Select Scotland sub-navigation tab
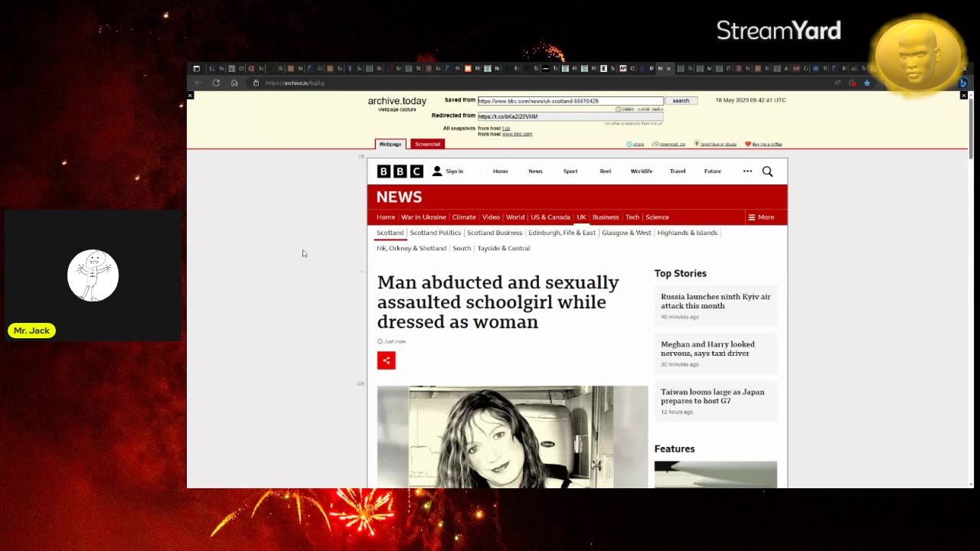The width and height of the screenshot is (980, 551). point(390,233)
